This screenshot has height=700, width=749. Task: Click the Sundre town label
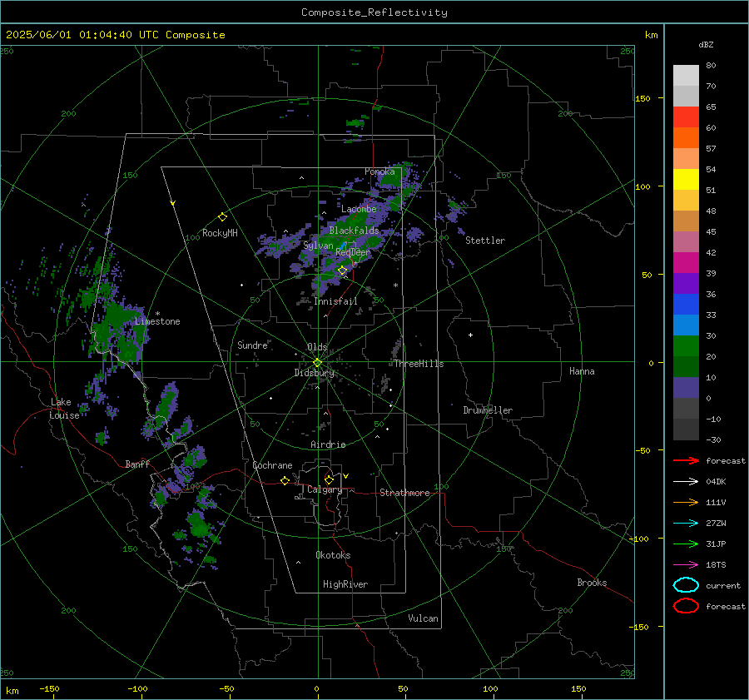pyautogui.click(x=252, y=345)
